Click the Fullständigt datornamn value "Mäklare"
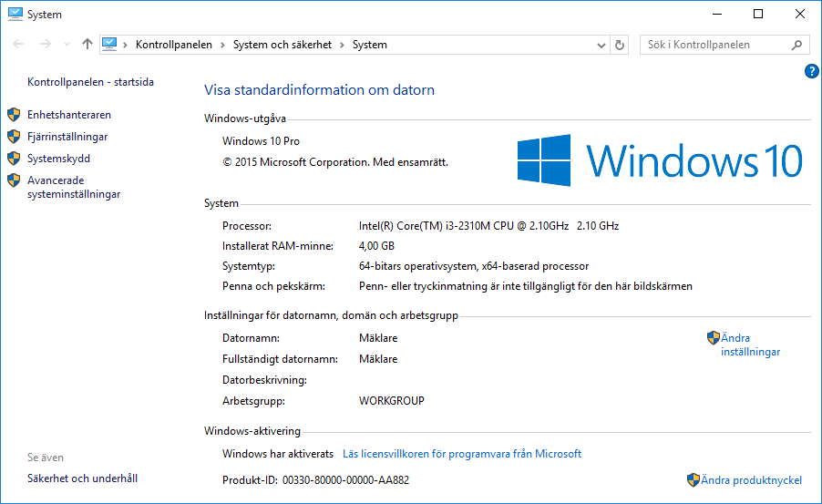Screen dimensions: 822x504 coord(378,359)
